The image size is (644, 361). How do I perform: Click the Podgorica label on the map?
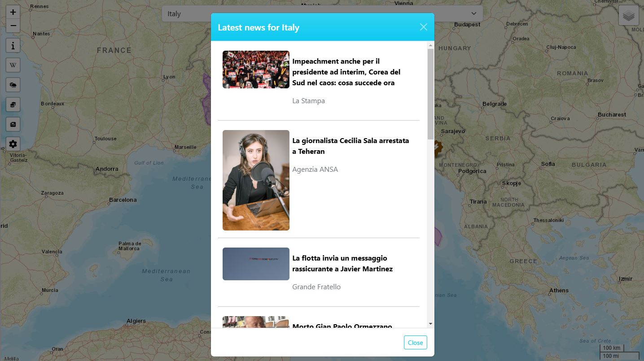tap(472, 171)
